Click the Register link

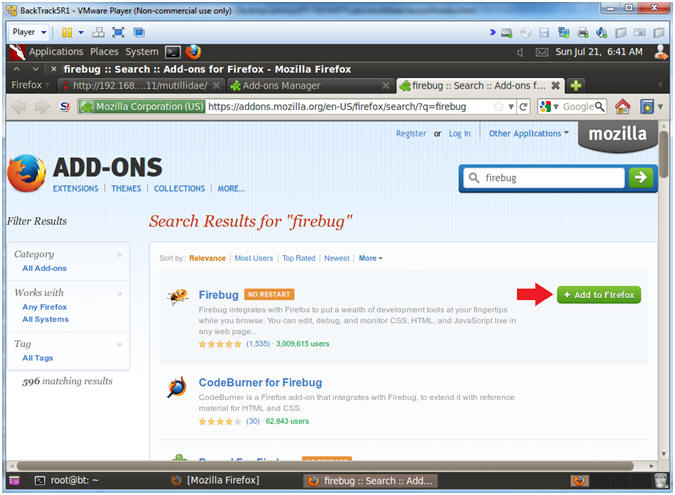point(411,134)
